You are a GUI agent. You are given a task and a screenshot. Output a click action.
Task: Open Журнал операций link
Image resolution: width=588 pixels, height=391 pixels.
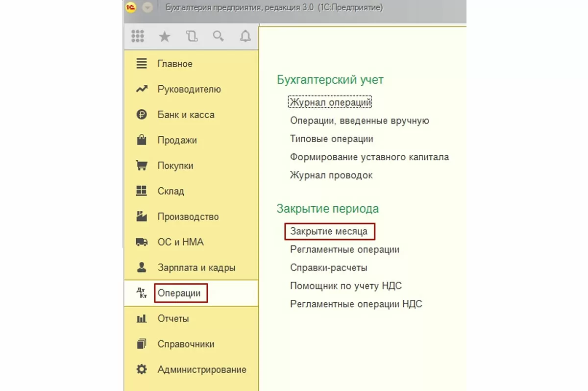click(x=331, y=102)
